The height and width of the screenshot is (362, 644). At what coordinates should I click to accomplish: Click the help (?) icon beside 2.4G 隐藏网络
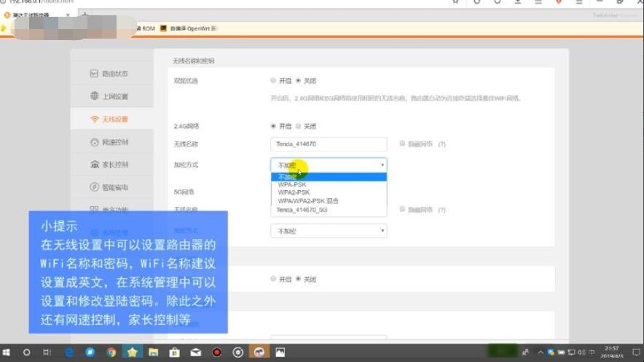pos(441,144)
